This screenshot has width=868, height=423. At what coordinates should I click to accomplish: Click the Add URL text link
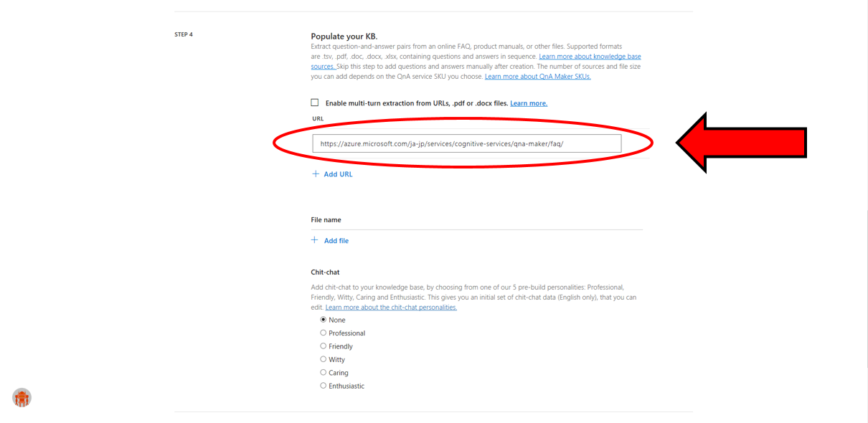coord(338,174)
